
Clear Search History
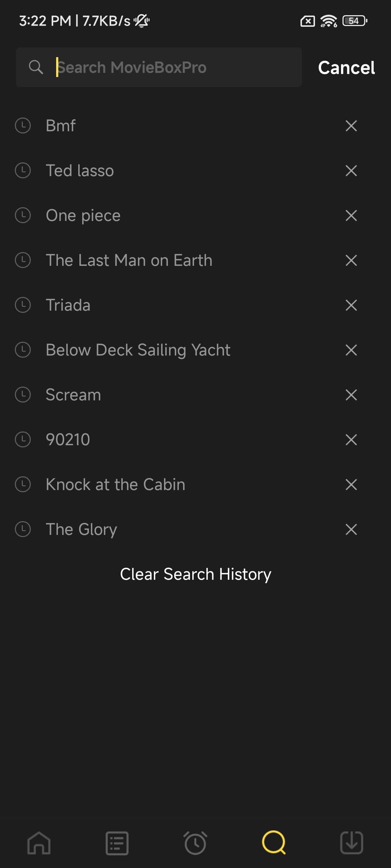pos(195,574)
